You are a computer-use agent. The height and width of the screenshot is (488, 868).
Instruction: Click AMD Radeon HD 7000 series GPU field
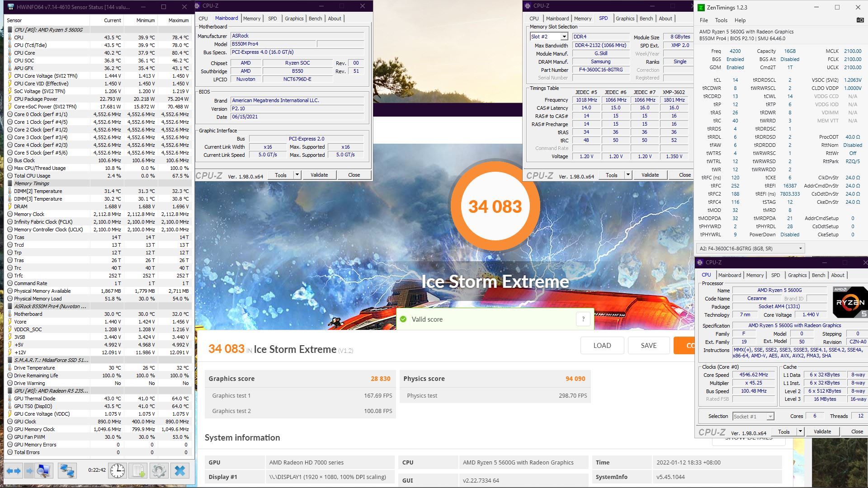(x=330, y=462)
